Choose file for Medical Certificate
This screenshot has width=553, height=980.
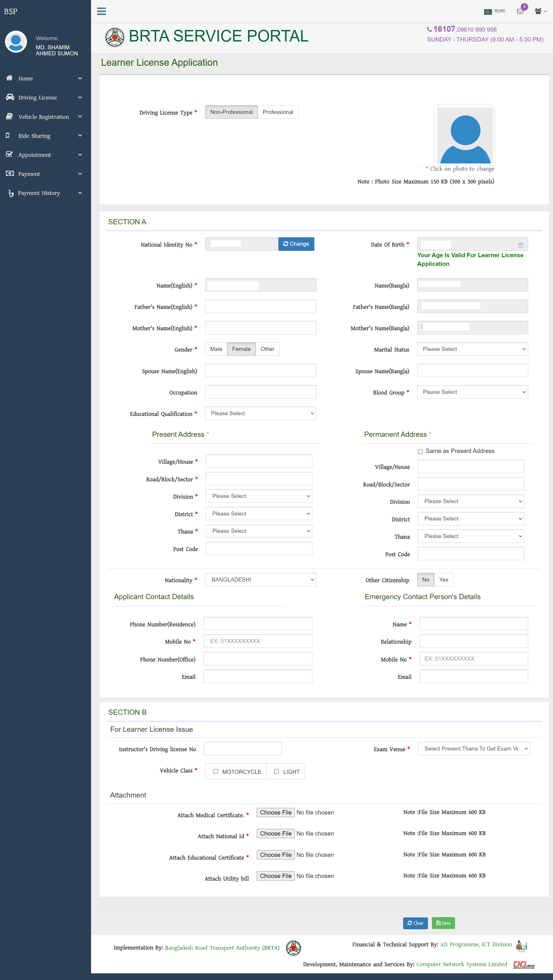click(x=276, y=812)
